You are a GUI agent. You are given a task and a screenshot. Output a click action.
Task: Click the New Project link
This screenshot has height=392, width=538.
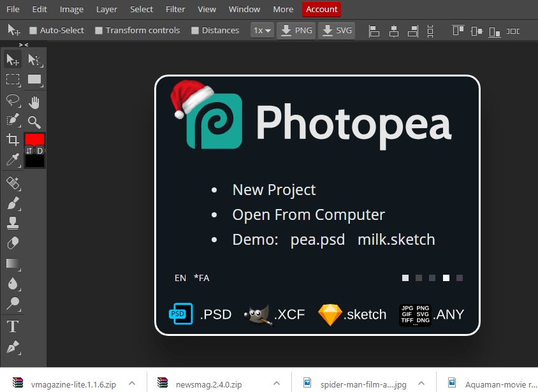[274, 190]
